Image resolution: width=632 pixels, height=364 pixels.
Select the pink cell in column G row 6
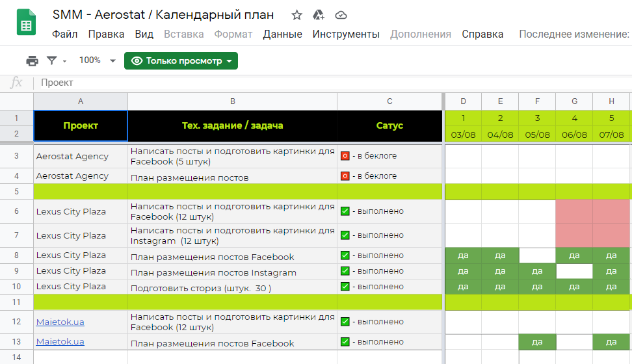coord(574,211)
